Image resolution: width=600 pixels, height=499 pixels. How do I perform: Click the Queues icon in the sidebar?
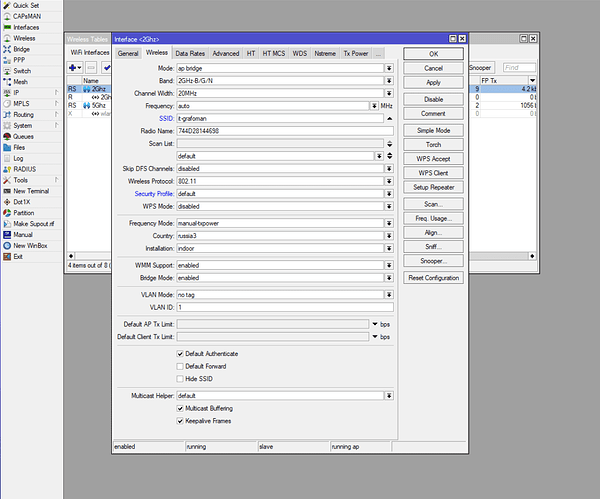(x=6, y=136)
